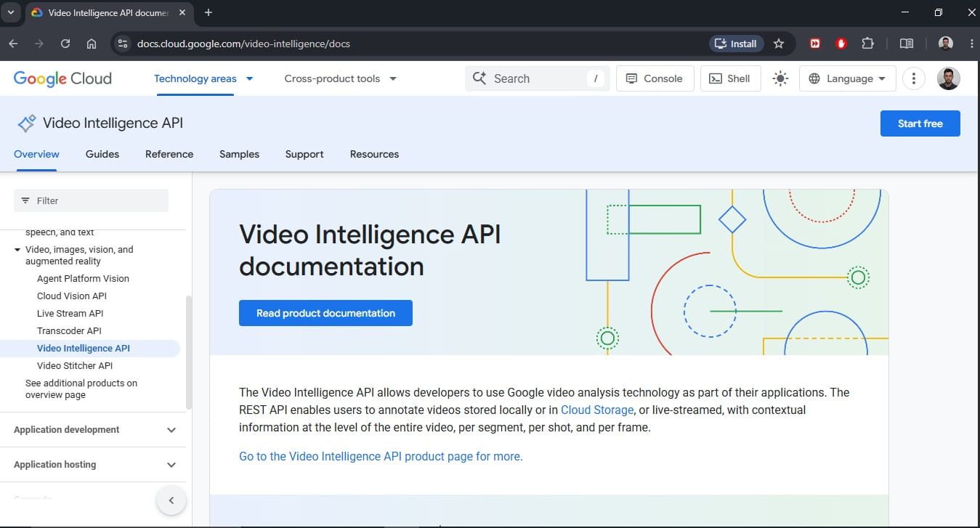Close the Video Intelligence API tab

pyautogui.click(x=182, y=12)
